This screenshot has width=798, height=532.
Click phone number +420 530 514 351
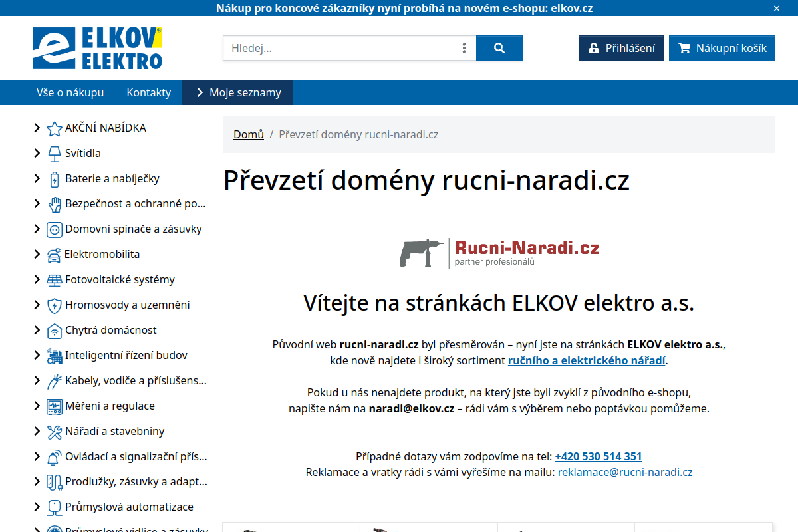click(598, 456)
